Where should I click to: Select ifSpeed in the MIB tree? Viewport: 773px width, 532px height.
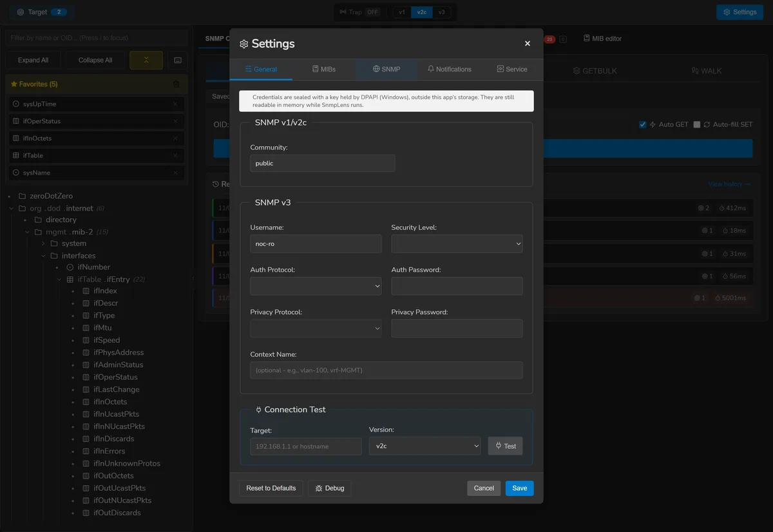pyautogui.click(x=106, y=340)
